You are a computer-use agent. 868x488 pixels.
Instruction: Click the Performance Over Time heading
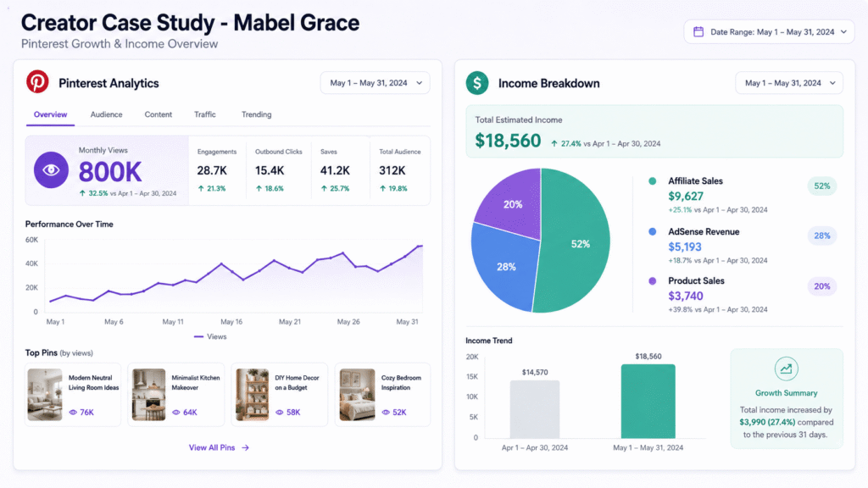click(70, 224)
